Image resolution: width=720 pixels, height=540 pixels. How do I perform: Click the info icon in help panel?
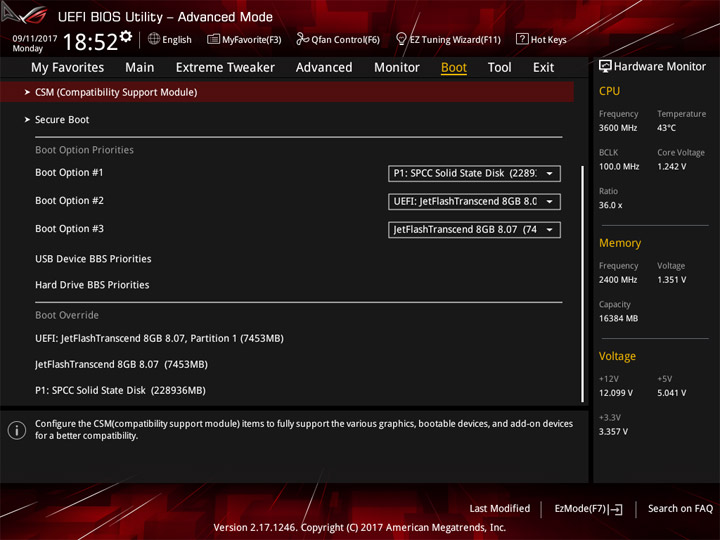[x=17, y=430]
